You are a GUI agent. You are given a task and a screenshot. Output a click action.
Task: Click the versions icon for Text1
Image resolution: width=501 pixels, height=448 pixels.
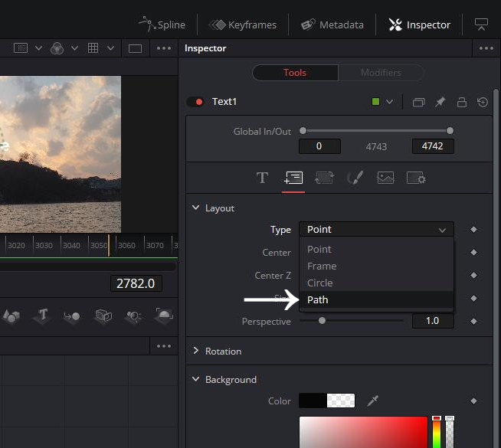418,102
